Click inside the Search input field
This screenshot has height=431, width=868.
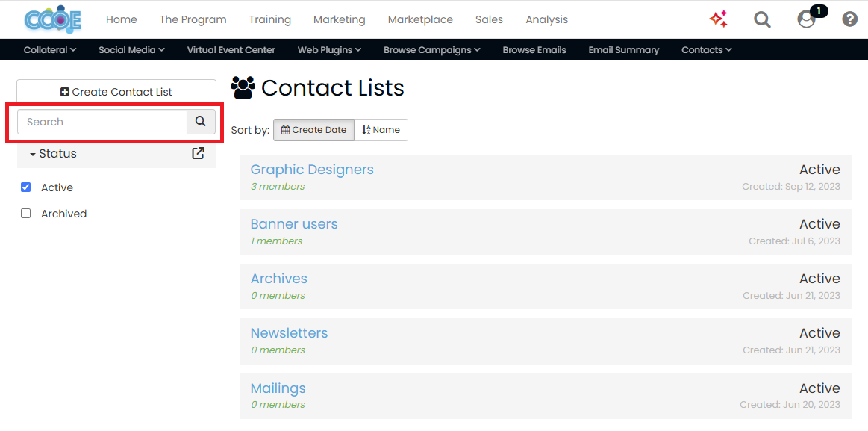pyautogui.click(x=101, y=121)
